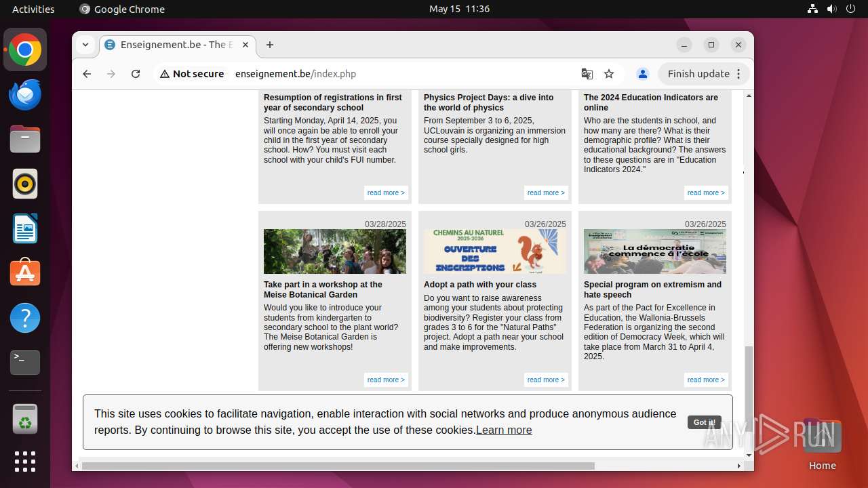Open the volume icon in the top bar

(x=831, y=9)
